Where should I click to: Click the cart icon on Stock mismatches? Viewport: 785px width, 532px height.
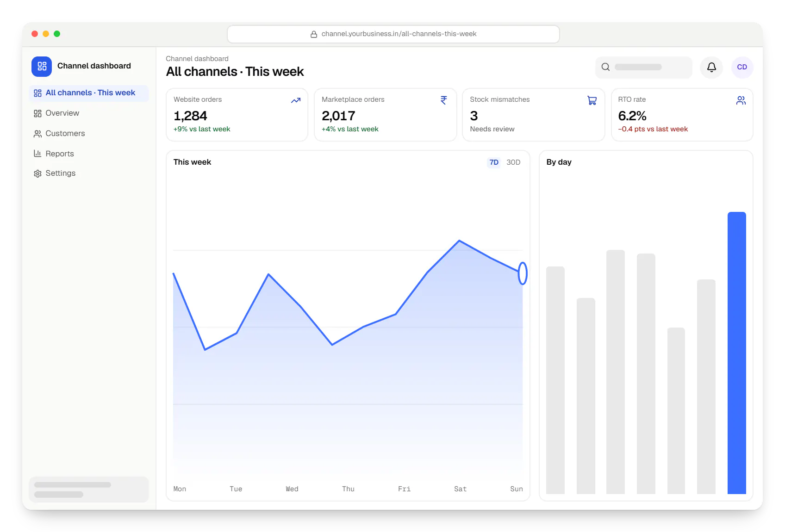pyautogui.click(x=592, y=100)
